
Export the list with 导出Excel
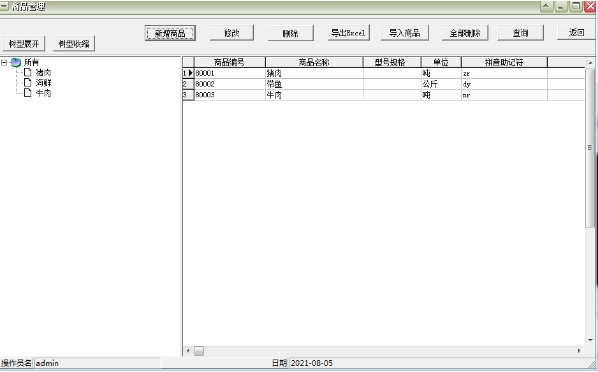pyautogui.click(x=349, y=33)
